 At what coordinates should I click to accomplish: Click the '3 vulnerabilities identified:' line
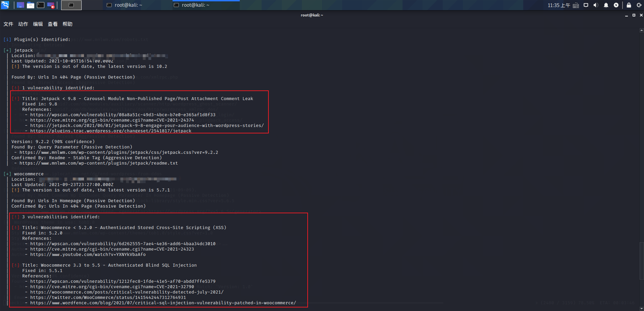pos(56,217)
